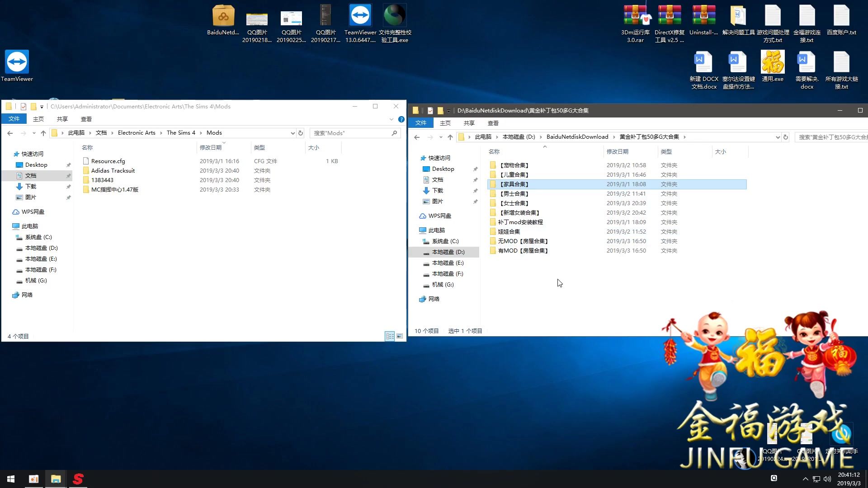Select Resource.cfg file in Mods
Image resolution: width=868 pixels, height=488 pixels.
108,161
